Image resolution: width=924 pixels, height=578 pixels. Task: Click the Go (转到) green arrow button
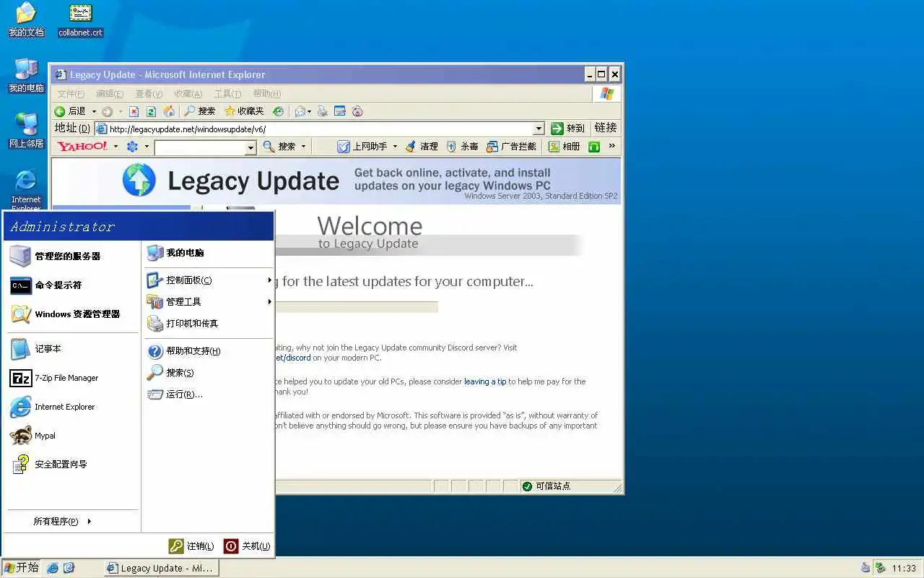(567, 128)
